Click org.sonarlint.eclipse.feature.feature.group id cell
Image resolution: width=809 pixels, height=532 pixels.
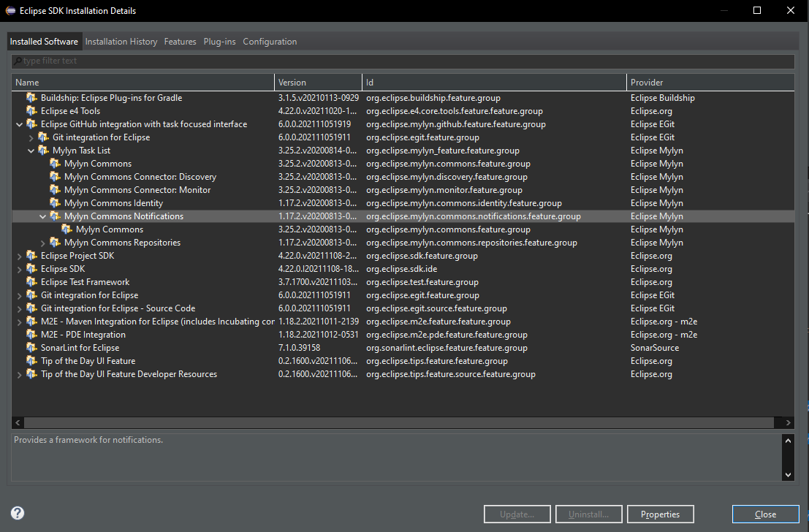click(x=447, y=348)
